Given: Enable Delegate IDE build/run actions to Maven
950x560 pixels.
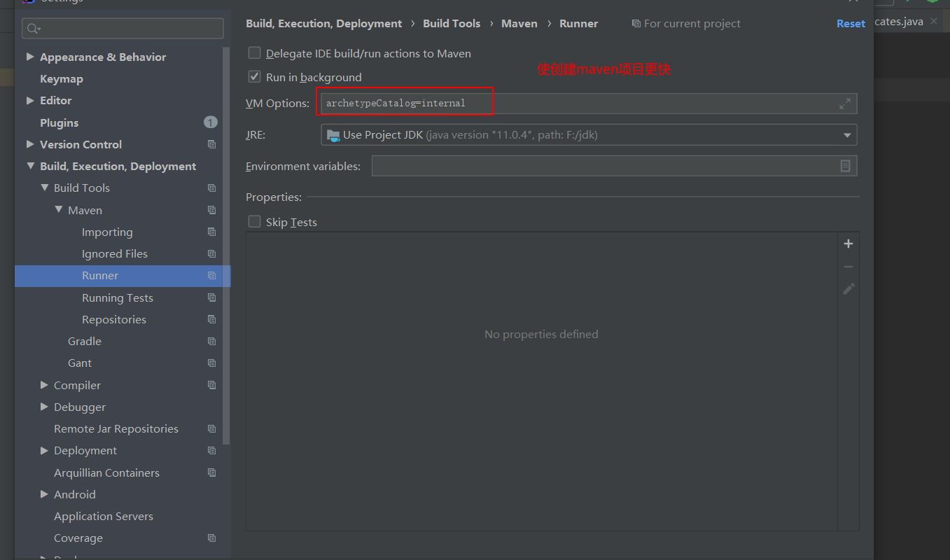Looking at the screenshot, I should click(254, 53).
